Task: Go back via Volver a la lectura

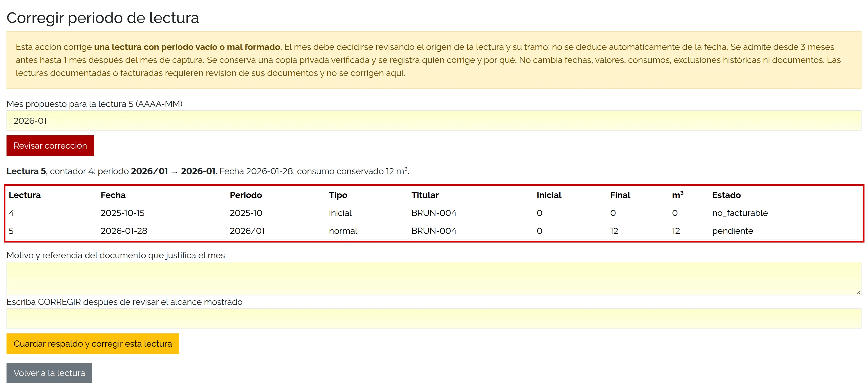Action: [49, 373]
